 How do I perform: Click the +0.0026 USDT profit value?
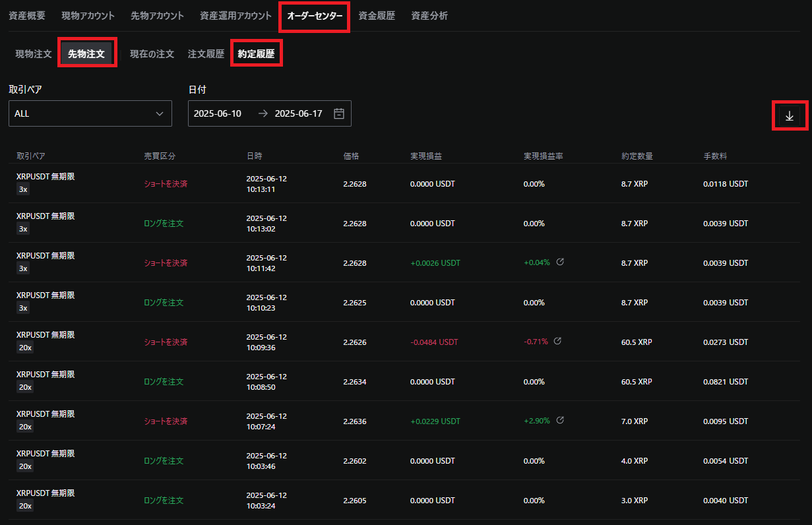click(x=435, y=263)
